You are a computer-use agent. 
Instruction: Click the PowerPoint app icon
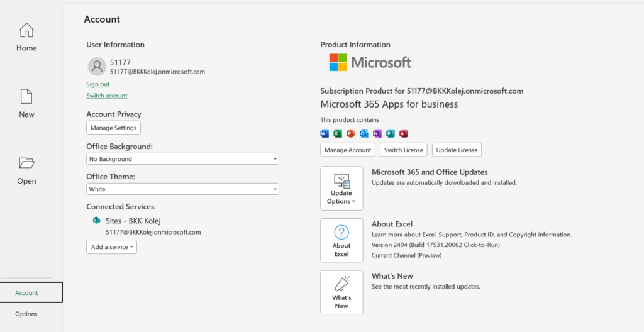click(351, 133)
